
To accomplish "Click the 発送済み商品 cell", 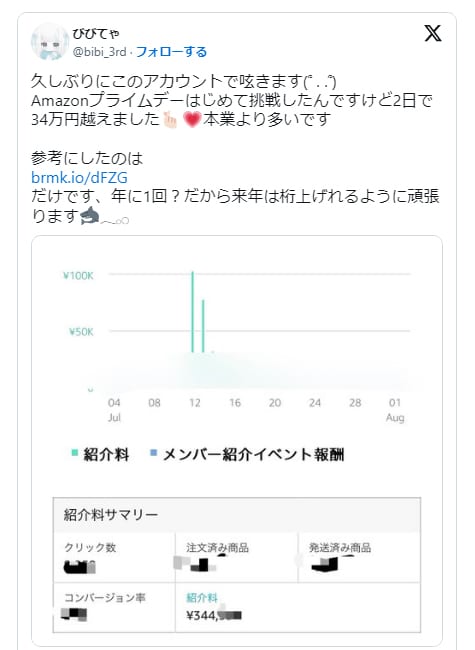I will pos(359,557).
